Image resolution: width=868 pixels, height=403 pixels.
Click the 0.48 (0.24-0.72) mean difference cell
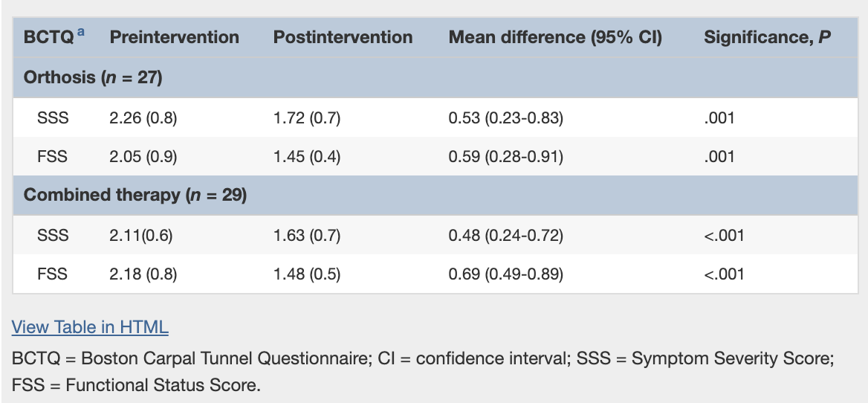[505, 236]
